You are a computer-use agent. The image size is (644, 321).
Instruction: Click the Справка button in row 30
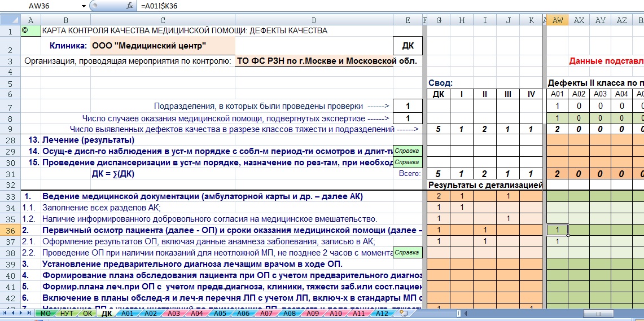(x=408, y=162)
